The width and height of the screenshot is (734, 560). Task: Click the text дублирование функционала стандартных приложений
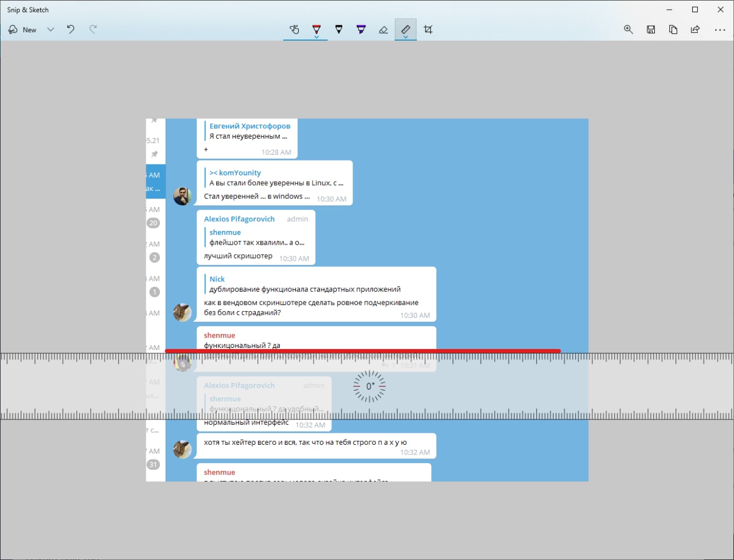pyautogui.click(x=305, y=289)
